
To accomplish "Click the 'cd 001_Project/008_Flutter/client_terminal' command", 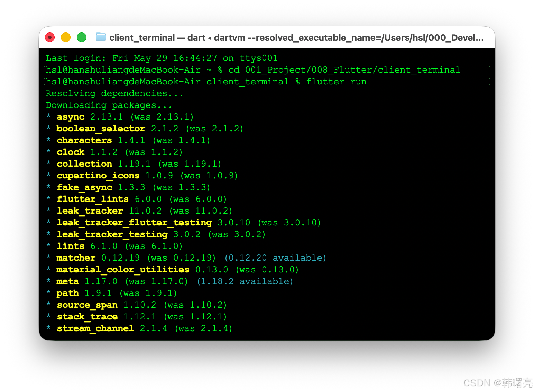I will (344, 70).
